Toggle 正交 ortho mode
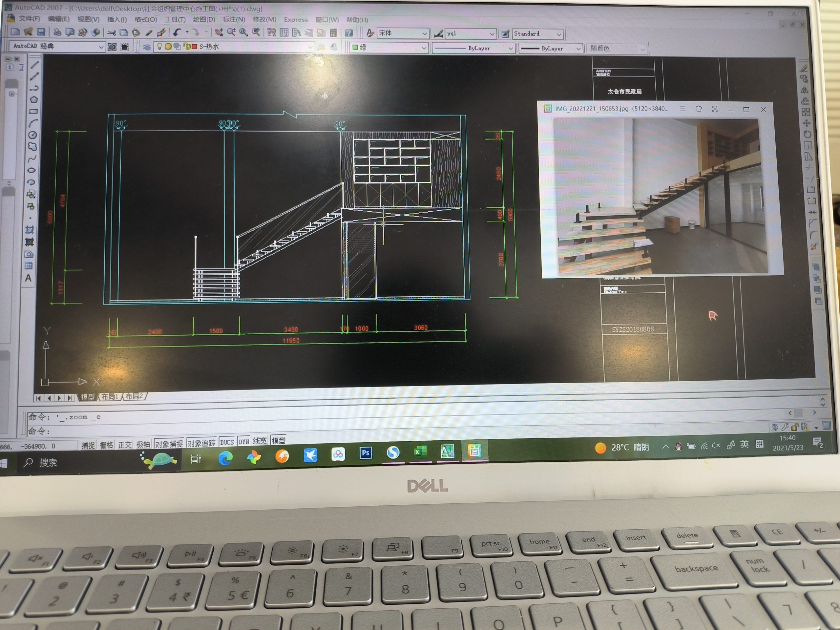Screen dimensions: 840x630 click(125, 445)
